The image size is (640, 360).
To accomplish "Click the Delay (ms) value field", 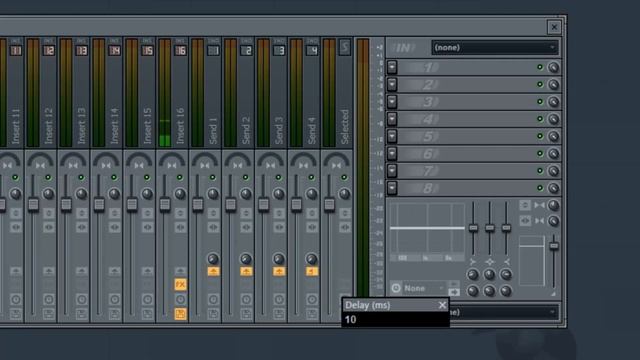I will pyautogui.click(x=396, y=320).
